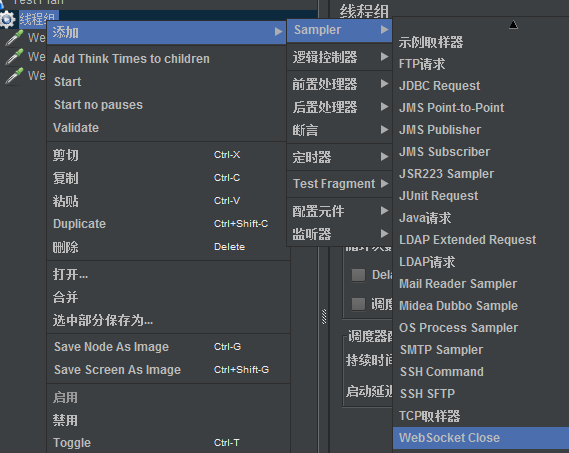Click the second sampler pipette icon
The height and width of the screenshot is (453, 569).
[x=15, y=57]
